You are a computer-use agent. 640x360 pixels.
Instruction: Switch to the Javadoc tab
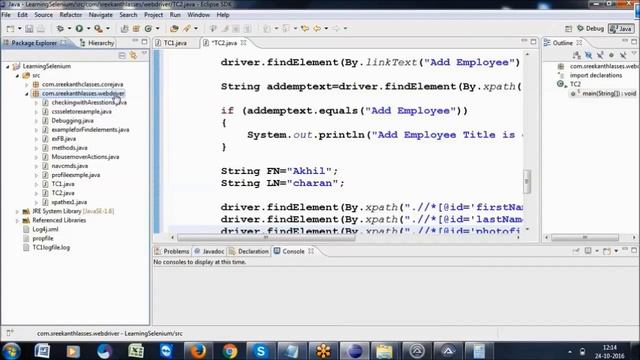[209, 251]
